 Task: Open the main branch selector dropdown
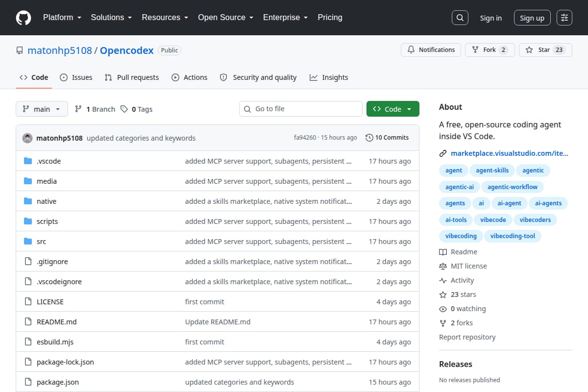click(x=42, y=109)
